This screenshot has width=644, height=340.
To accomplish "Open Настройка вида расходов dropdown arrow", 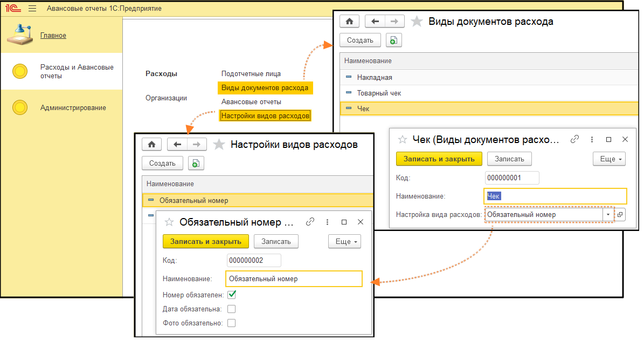I will [608, 215].
